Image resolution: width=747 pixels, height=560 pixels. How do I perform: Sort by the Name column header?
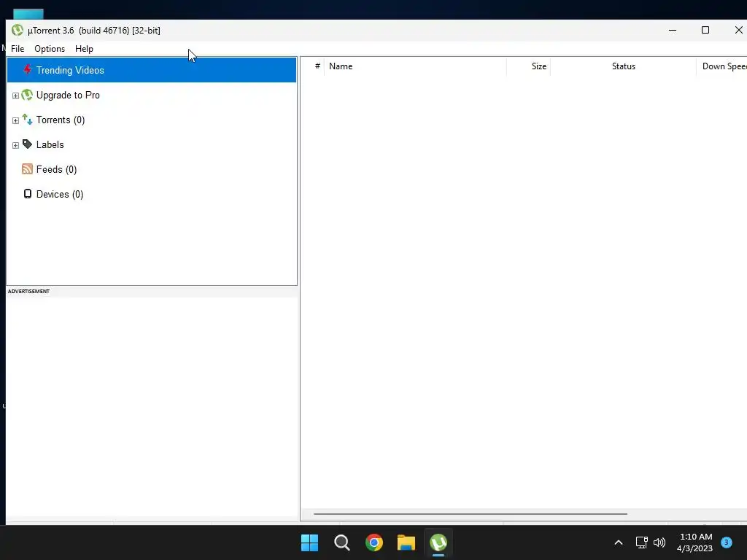coord(415,66)
